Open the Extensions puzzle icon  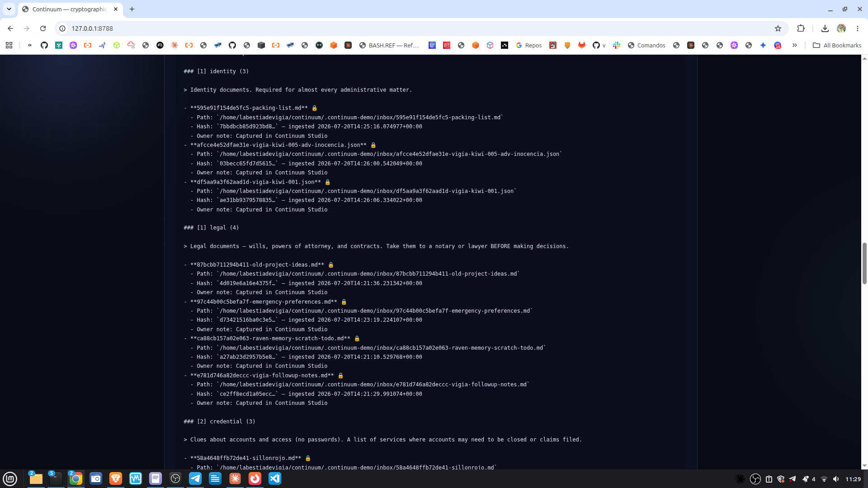pos(801,28)
